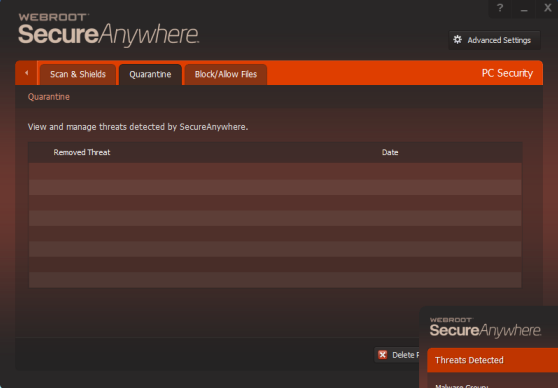558x388 pixels.
Task: Open help with the question mark icon
Action: coord(500,8)
